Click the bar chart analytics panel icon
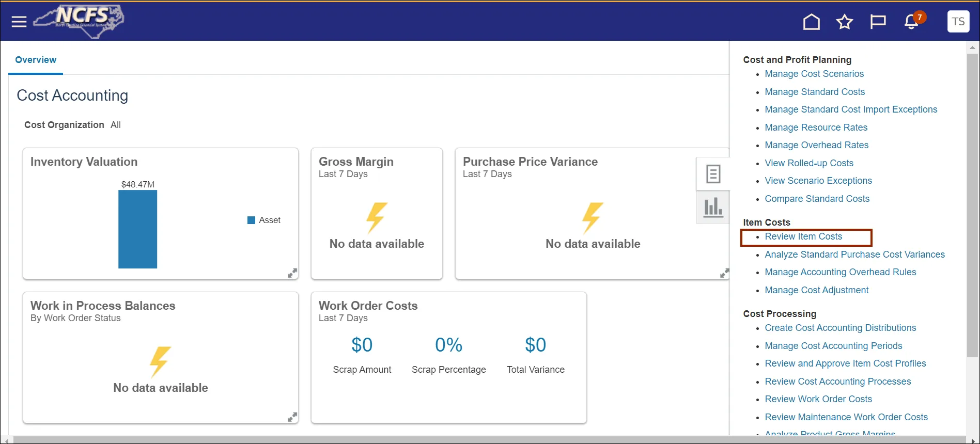 (x=713, y=208)
